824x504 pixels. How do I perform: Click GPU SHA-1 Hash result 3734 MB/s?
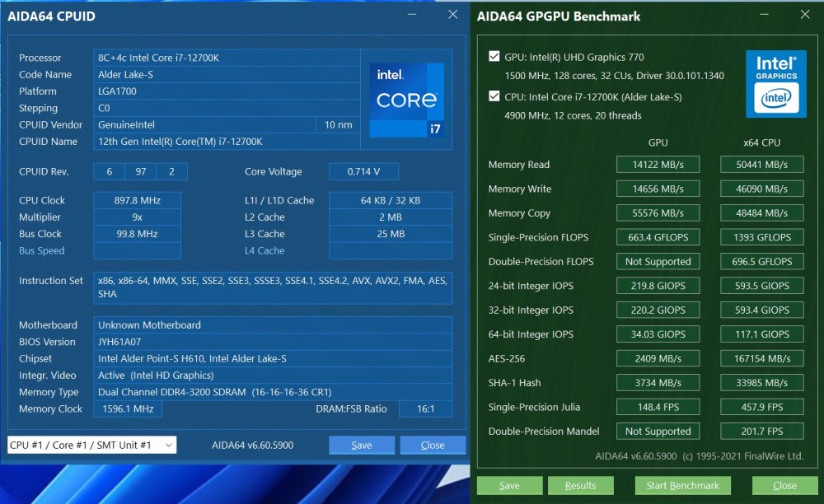(x=658, y=383)
